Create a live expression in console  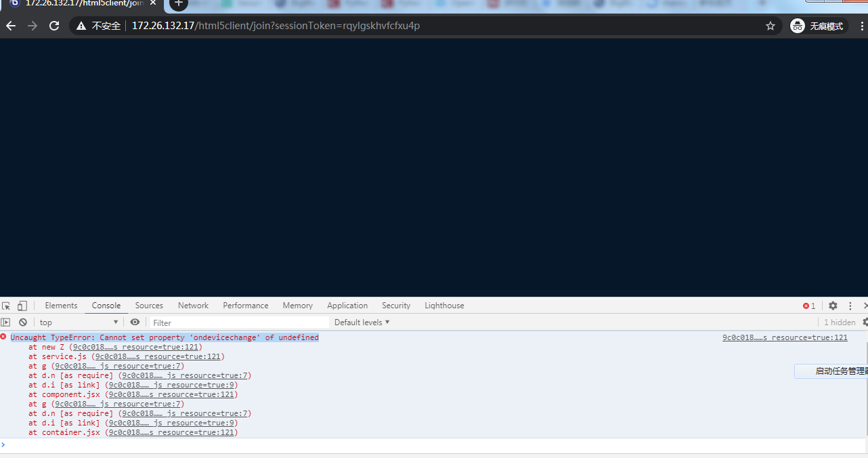coord(135,322)
